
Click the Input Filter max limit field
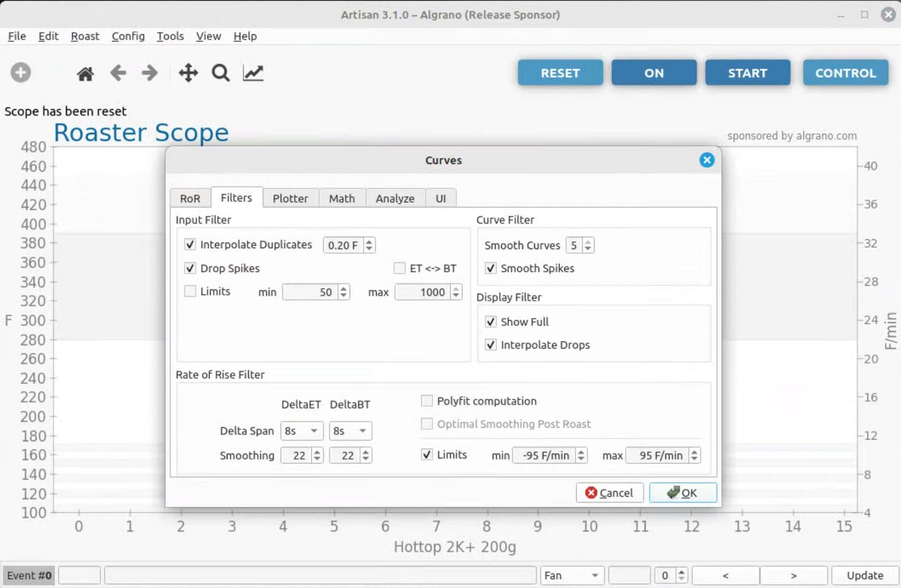click(423, 292)
